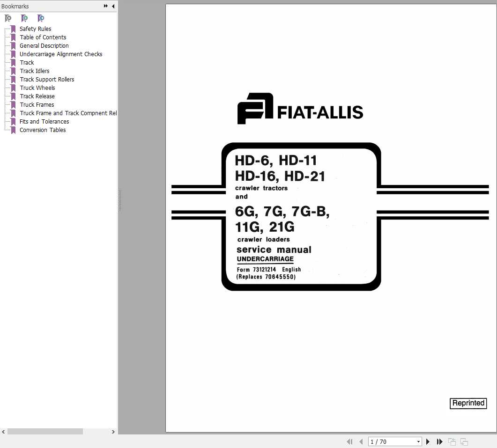The image size is (497, 448).
Task: Click the delete bookmark icon
Action: 8,18
